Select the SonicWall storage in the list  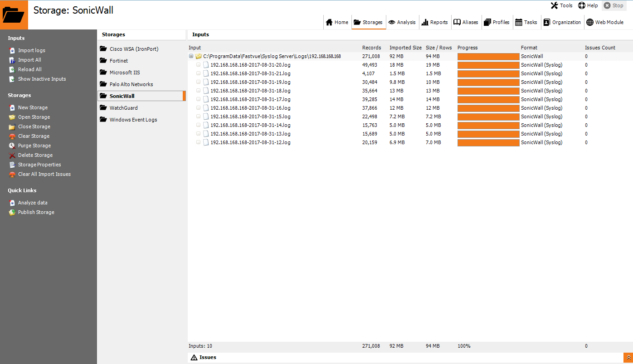141,96
